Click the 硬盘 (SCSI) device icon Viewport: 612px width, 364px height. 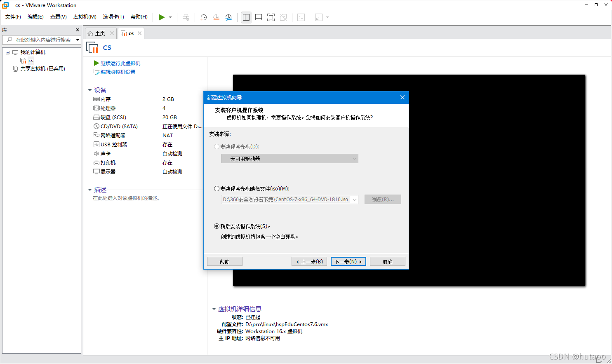[x=97, y=117]
